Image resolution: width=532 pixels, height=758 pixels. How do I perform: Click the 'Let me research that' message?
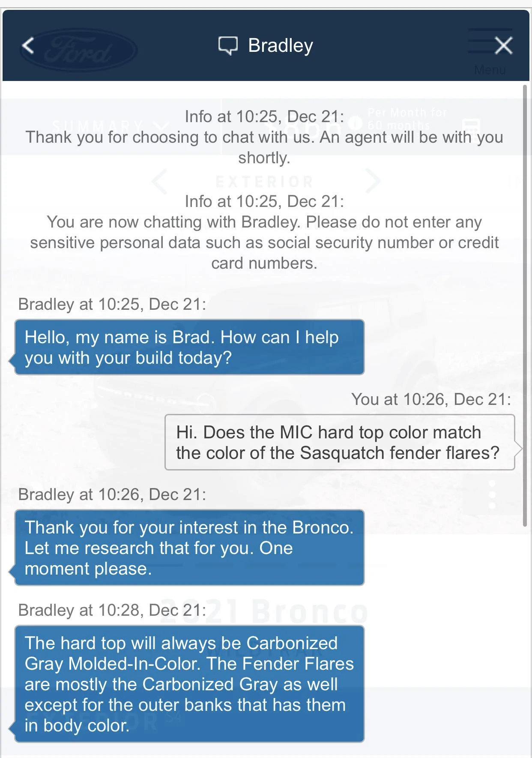click(189, 548)
